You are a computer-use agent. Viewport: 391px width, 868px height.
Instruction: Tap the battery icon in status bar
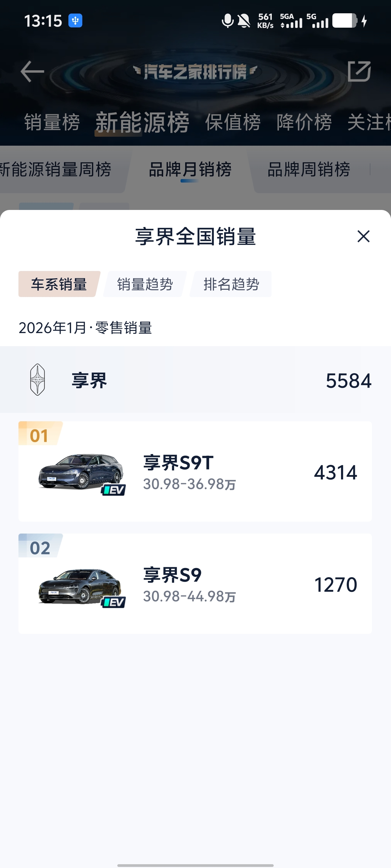click(345, 21)
